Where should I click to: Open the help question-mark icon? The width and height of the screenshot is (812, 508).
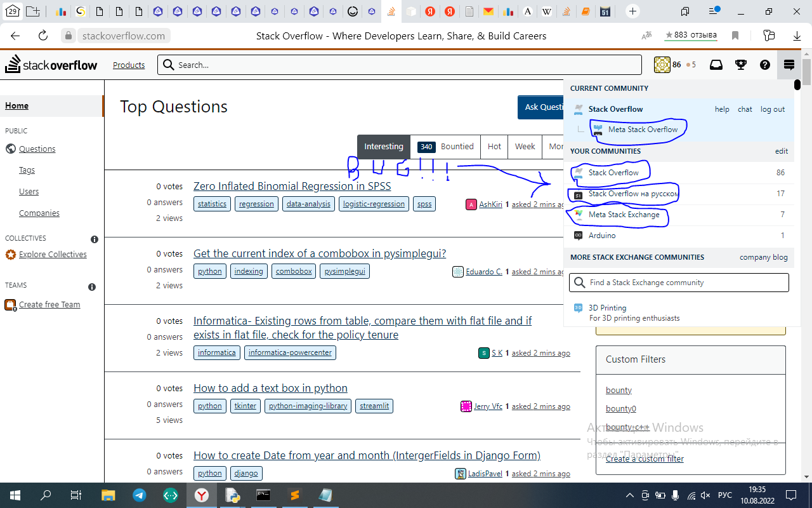(x=765, y=65)
